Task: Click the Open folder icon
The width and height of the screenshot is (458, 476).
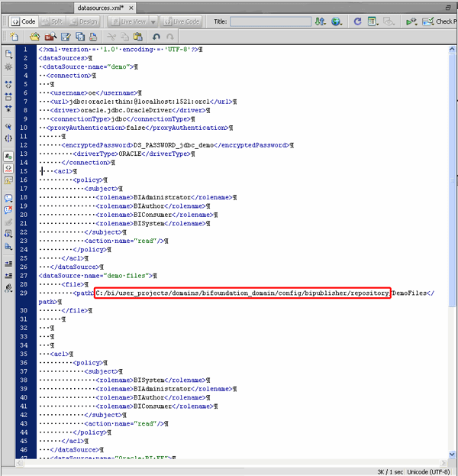Action: [x=34, y=37]
